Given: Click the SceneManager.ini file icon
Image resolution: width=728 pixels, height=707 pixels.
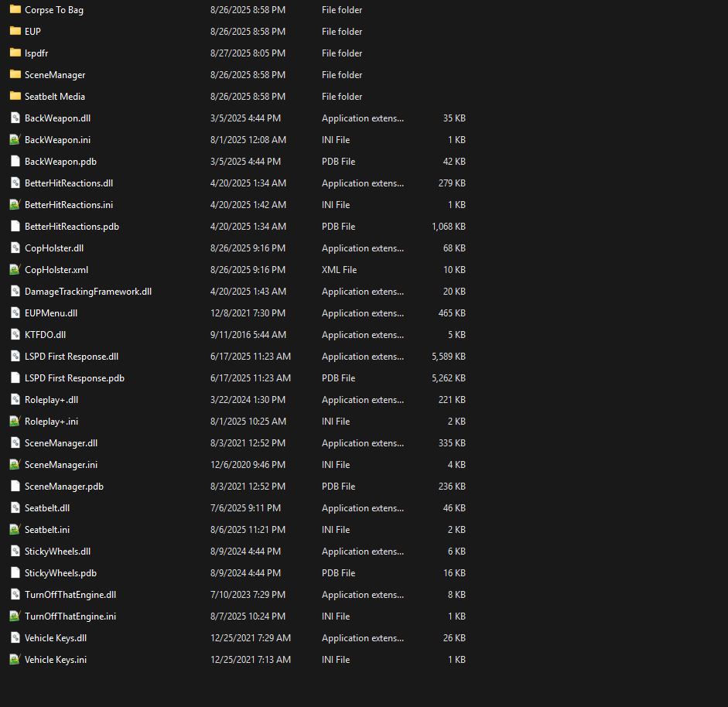Looking at the screenshot, I should 15,464.
